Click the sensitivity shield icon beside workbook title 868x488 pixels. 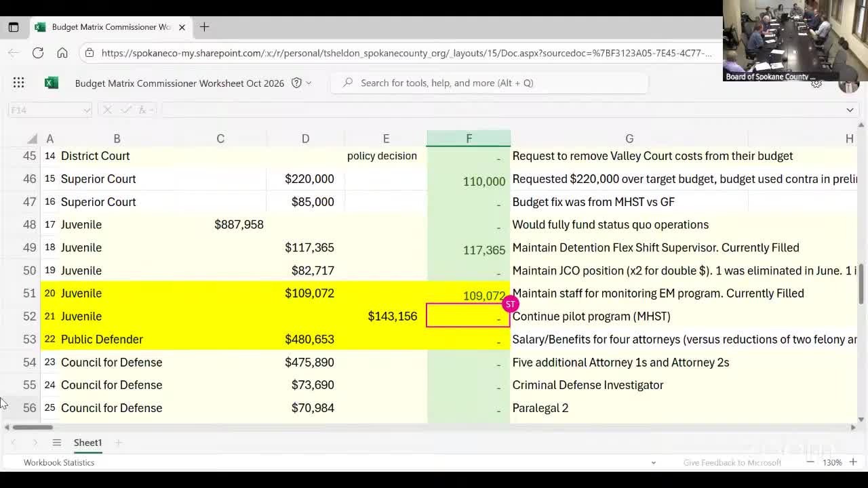[296, 83]
